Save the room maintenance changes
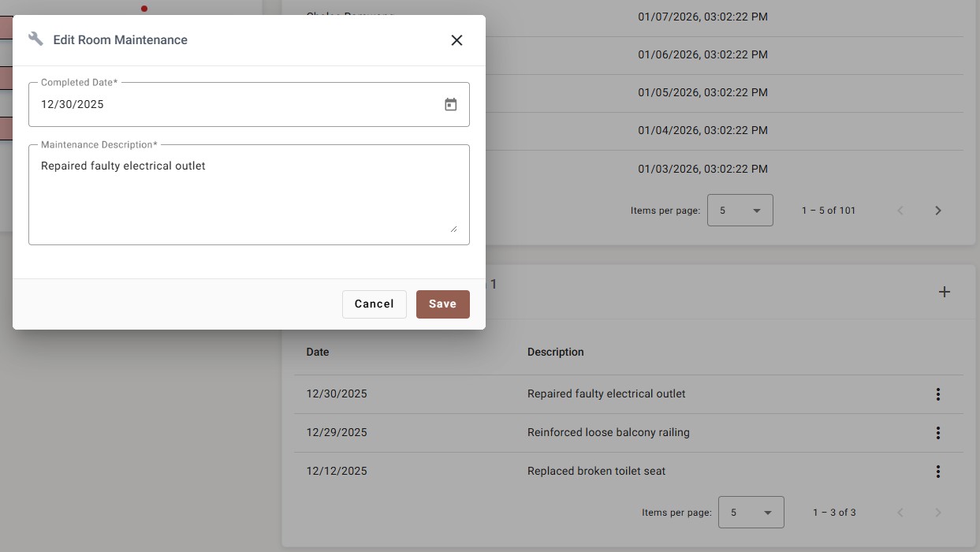The width and height of the screenshot is (980, 552). (442, 304)
